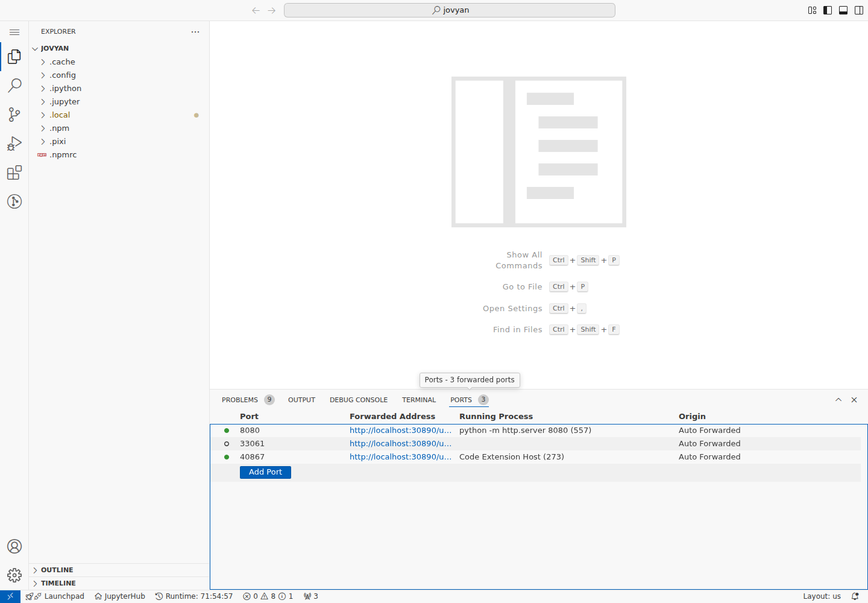Expand the .pixi folder
This screenshot has height=603, width=868.
coord(119,141)
